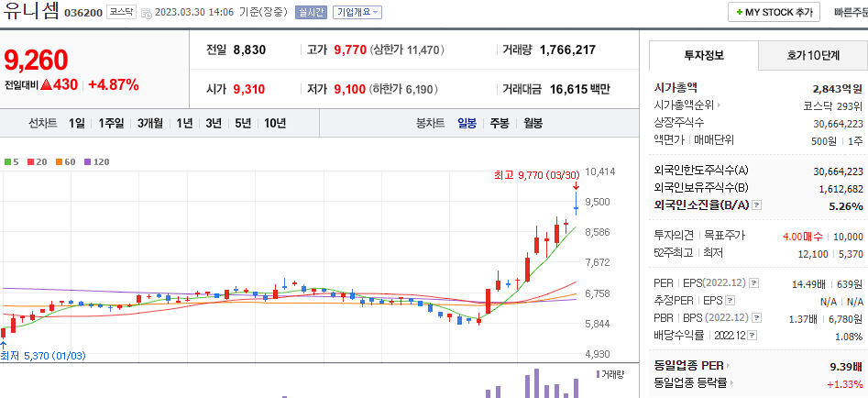Screen dimensions: 868x398
Task: Select the 3년 line chart period
Action: 214,124
